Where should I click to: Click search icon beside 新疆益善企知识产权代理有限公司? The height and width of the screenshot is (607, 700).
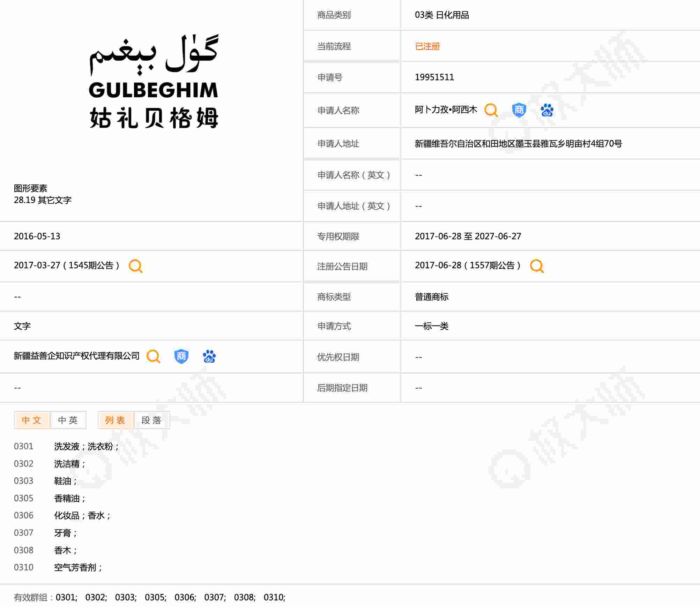coord(153,356)
